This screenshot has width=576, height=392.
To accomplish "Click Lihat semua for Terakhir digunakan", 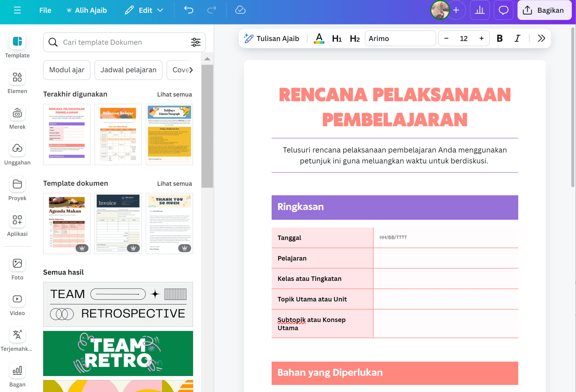I will (x=174, y=94).
